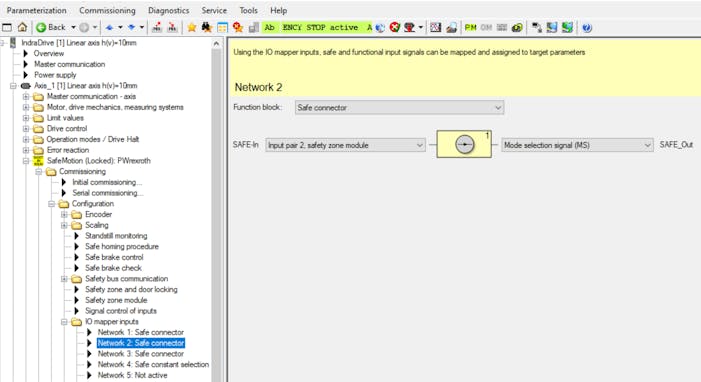Open the Diagnostics menu

(169, 10)
